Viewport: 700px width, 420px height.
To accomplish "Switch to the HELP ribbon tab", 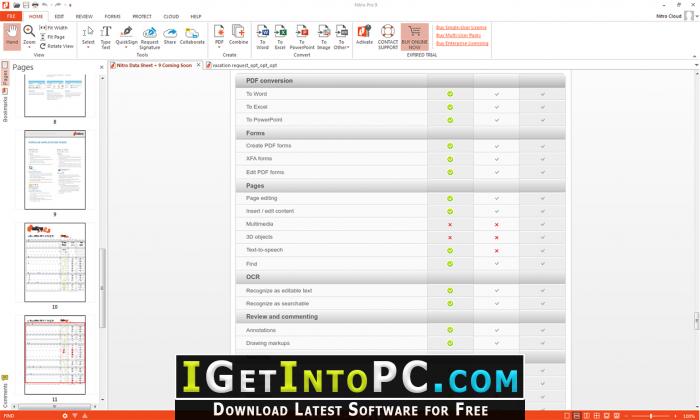I will click(196, 17).
